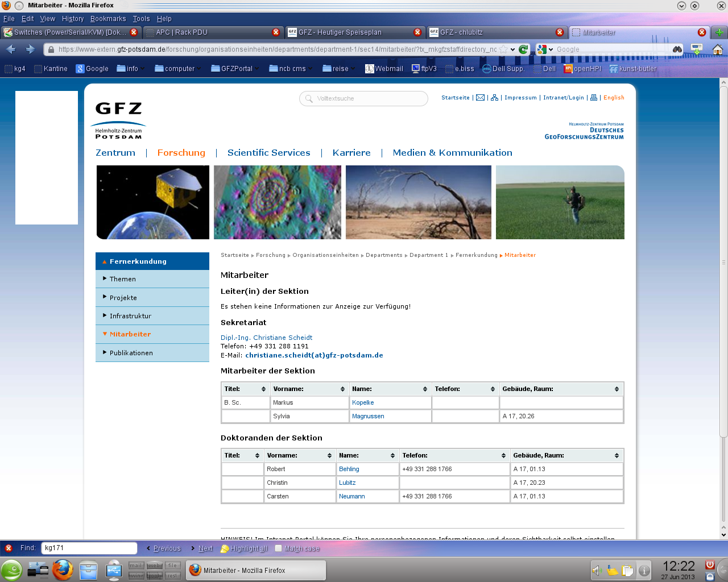This screenshot has height=582, width=728.
Task: Open the Tools menu
Action: (141, 19)
